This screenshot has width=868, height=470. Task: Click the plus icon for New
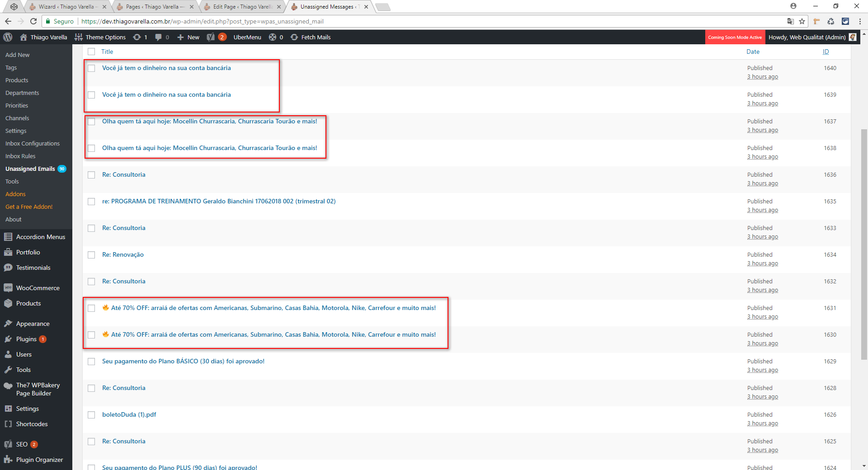pyautogui.click(x=180, y=37)
